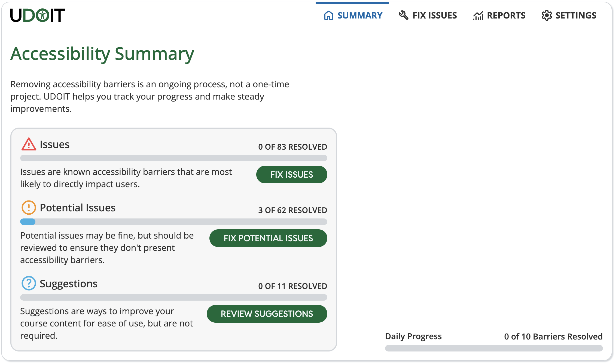Screen dimensions: 616x364
Task: Click the gear icon beside Settings
Action: (x=547, y=16)
